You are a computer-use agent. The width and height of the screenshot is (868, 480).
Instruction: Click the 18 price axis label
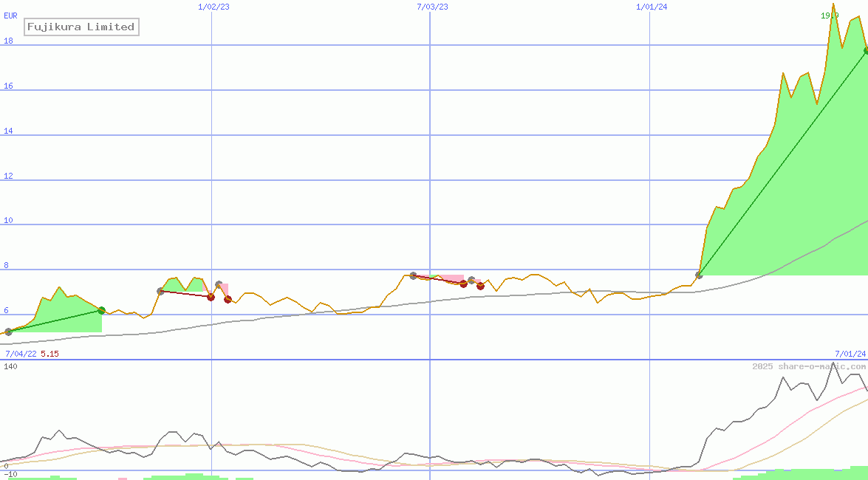tap(8, 41)
